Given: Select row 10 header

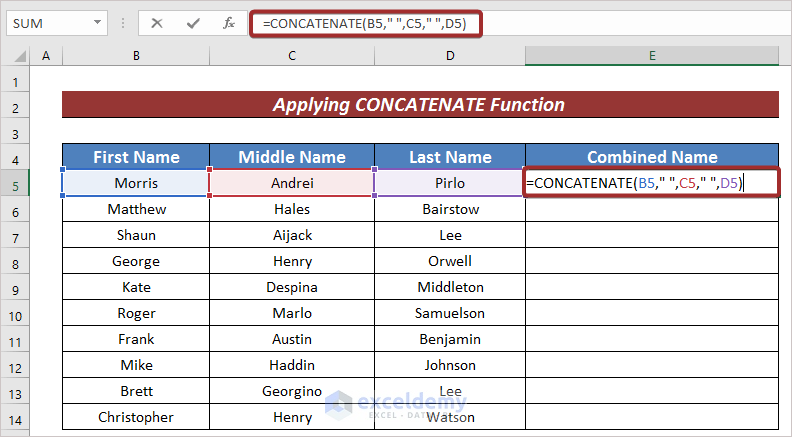Looking at the screenshot, I should [x=17, y=313].
